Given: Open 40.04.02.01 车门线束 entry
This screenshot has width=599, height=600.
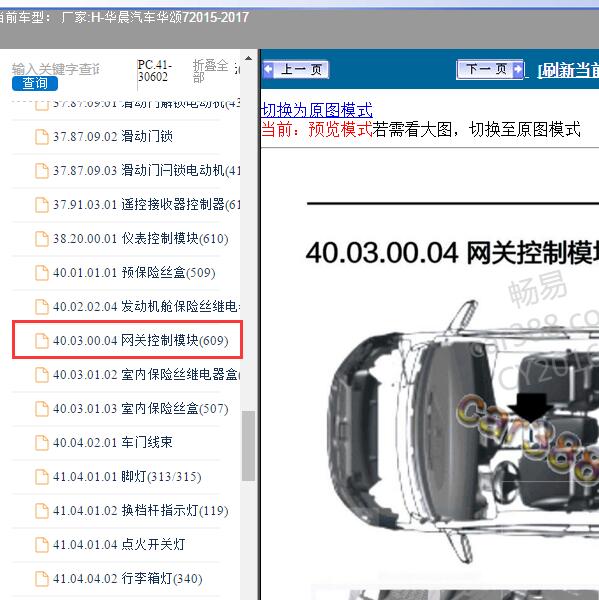Looking at the screenshot, I should [113, 442].
